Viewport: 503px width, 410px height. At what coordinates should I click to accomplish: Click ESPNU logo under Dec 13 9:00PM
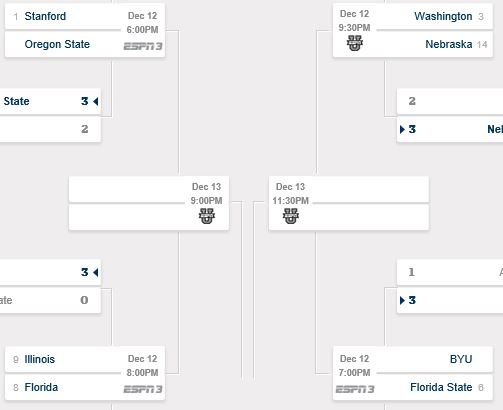pyautogui.click(x=207, y=216)
